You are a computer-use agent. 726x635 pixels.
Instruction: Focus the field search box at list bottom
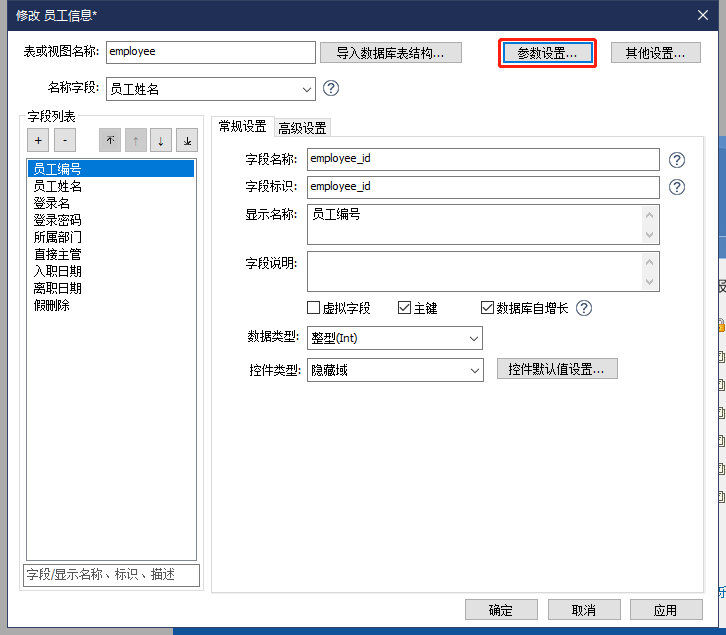coord(111,575)
